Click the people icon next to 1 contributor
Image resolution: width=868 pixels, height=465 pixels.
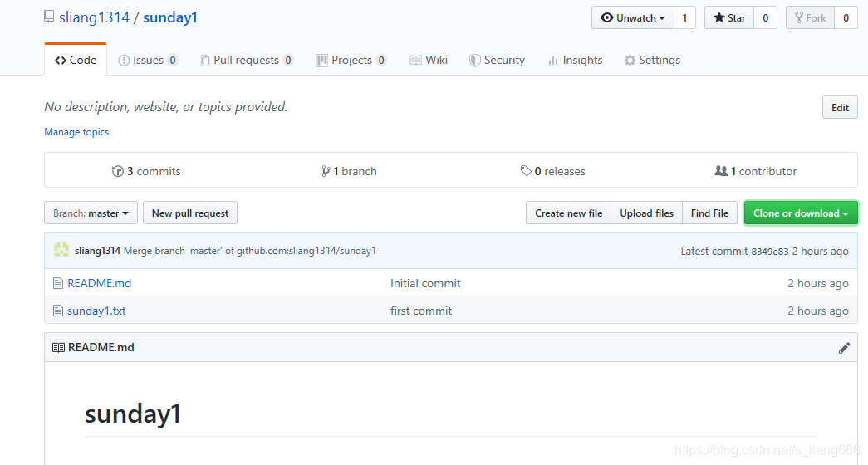(x=721, y=171)
